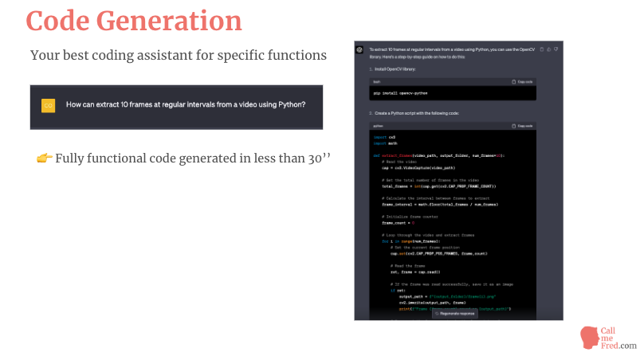Viewport: 644px width, 360px height.
Task: Open the Call me Fred.com logo
Action: coord(608,338)
